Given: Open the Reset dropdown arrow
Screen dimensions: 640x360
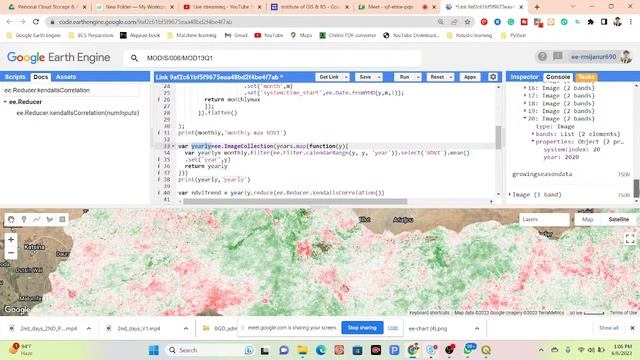Looking at the screenshot, I should (x=451, y=77).
